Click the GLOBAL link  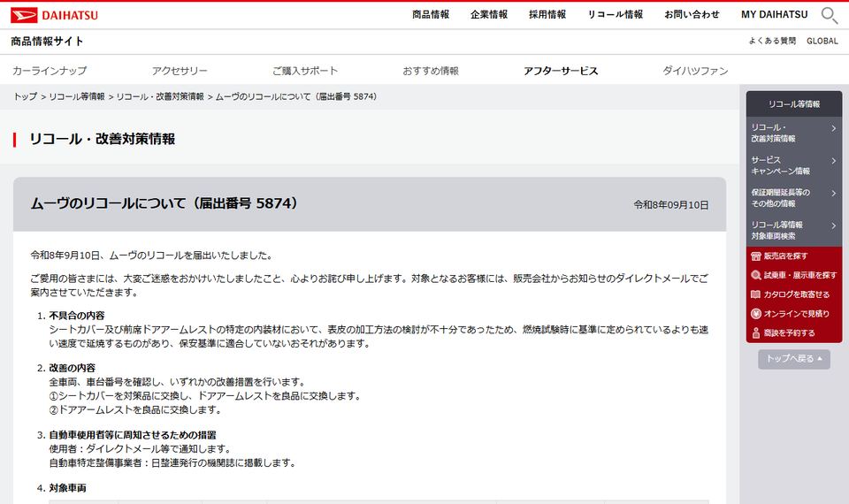(x=822, y=42)
